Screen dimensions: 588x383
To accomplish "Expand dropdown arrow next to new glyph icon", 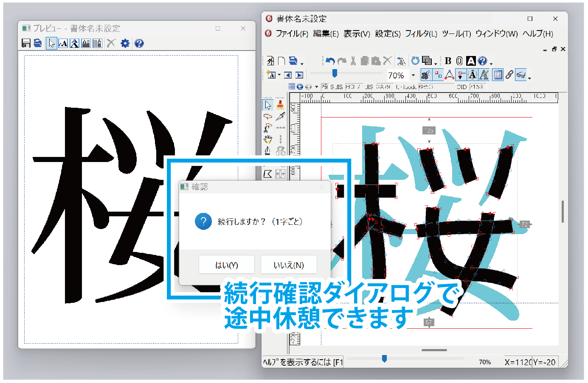I will point(279,75).
